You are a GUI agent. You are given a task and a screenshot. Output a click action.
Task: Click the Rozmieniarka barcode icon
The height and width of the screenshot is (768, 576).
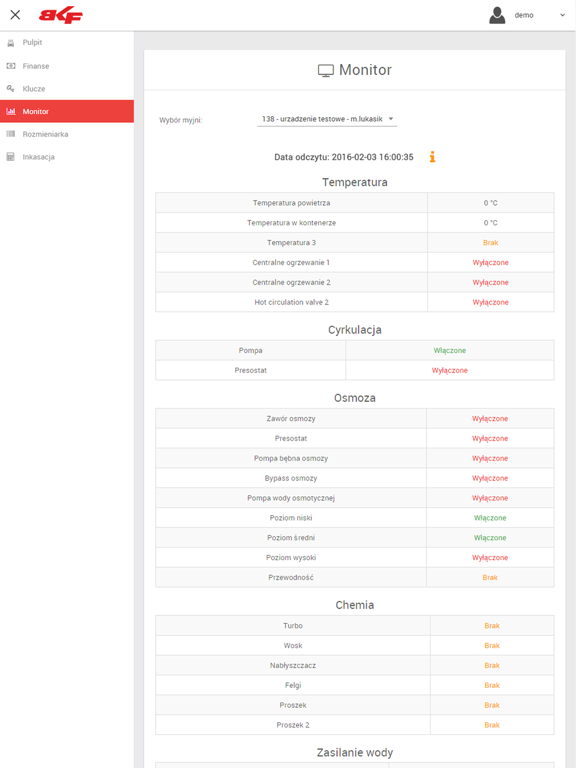point(11,134)
